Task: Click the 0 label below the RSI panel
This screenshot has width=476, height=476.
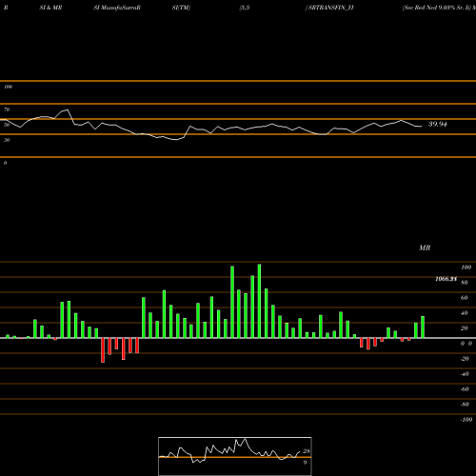Action: (5, 163)
